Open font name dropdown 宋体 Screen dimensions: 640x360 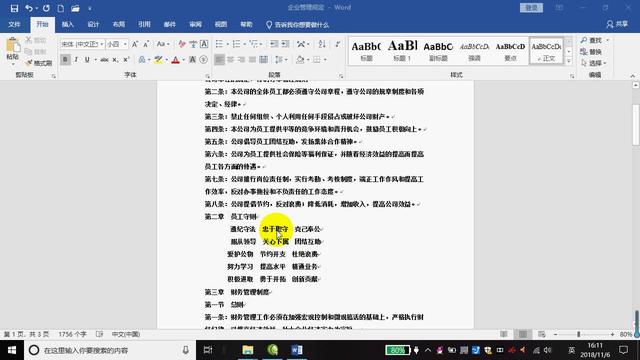point(101,44)
